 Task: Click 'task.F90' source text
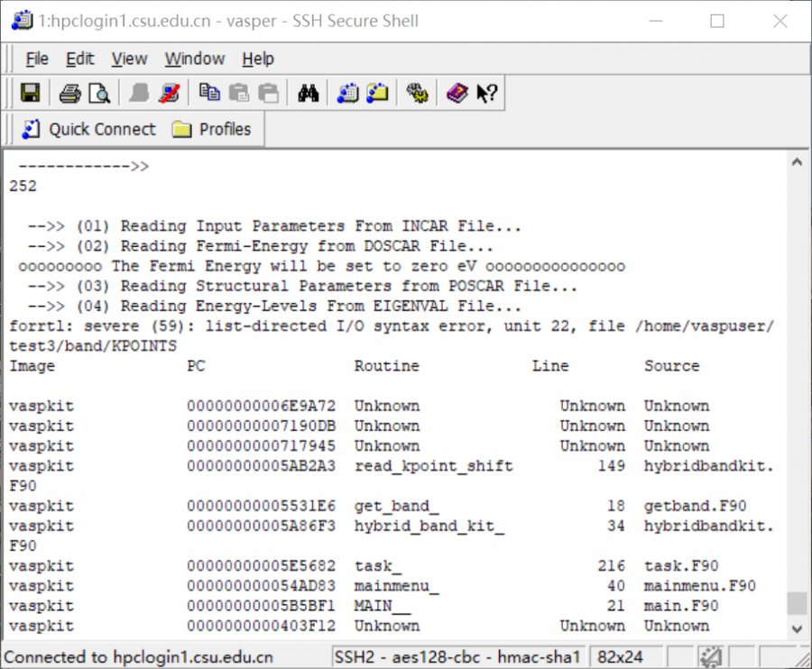pos(681,566)
